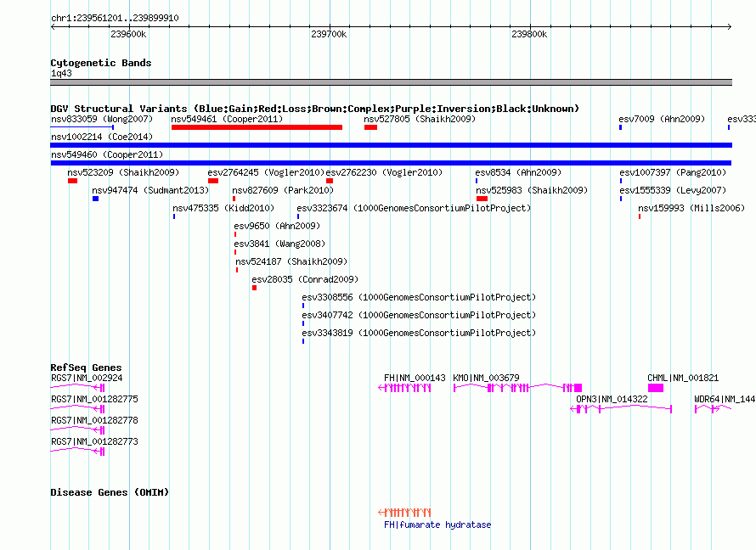Click the 239700k ruler position label
756x550 pixels.
(x=329, y=34)
